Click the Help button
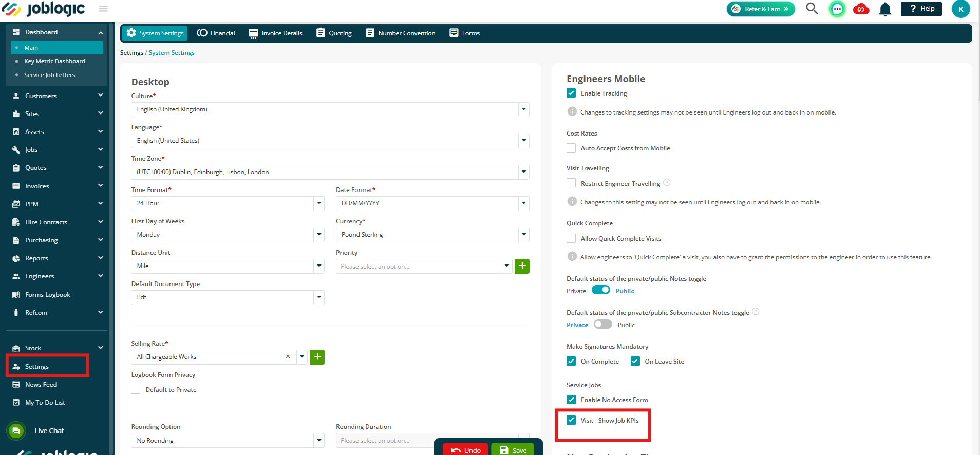 [x=921, y=9]
